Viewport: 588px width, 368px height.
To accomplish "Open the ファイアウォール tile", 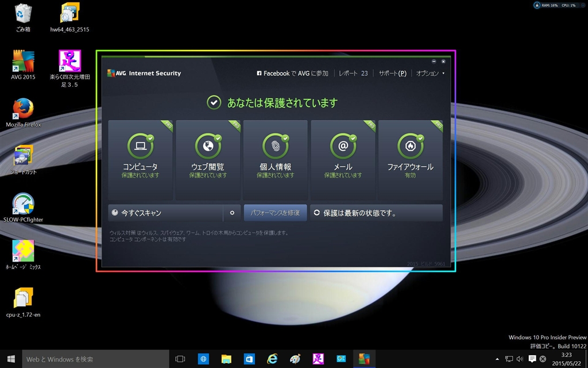I will point(410,160).
